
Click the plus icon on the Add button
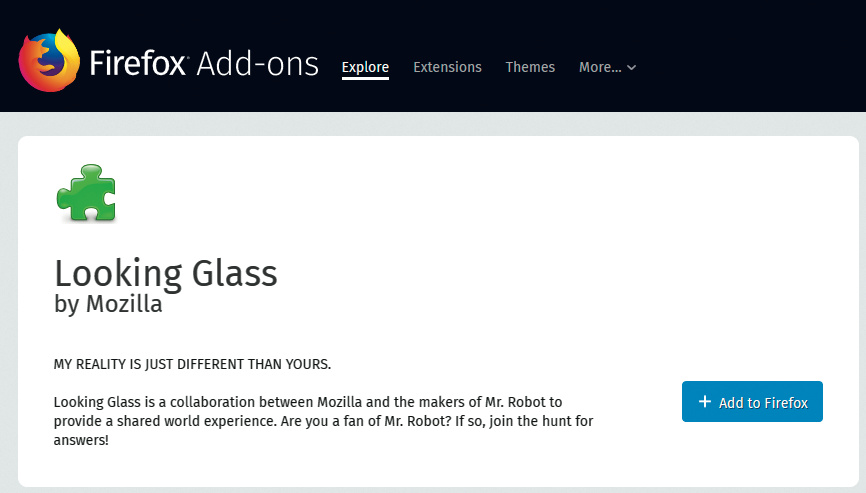coord(705,402)
